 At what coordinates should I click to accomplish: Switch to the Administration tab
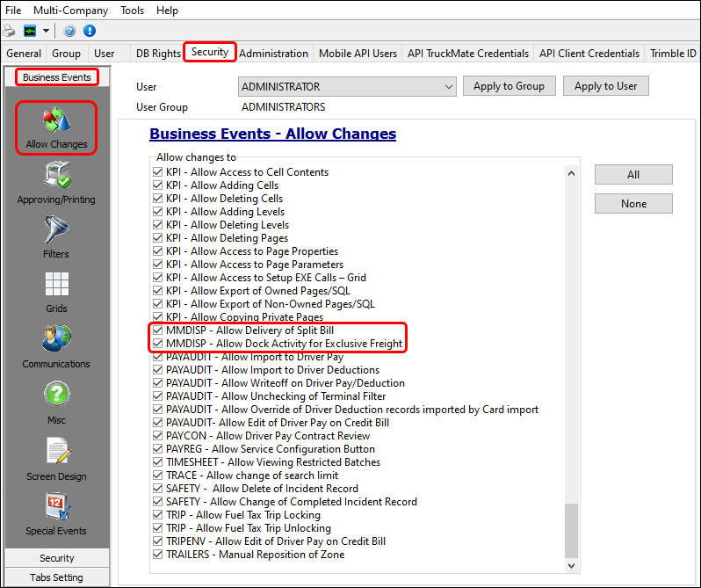(x=273, y=54)
